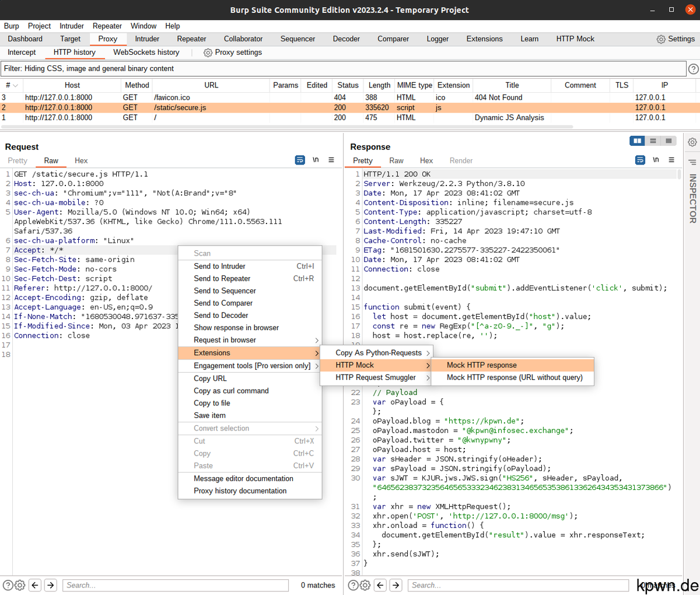Select side-by-side view layout for messages
700x595 pixels.
637,141
